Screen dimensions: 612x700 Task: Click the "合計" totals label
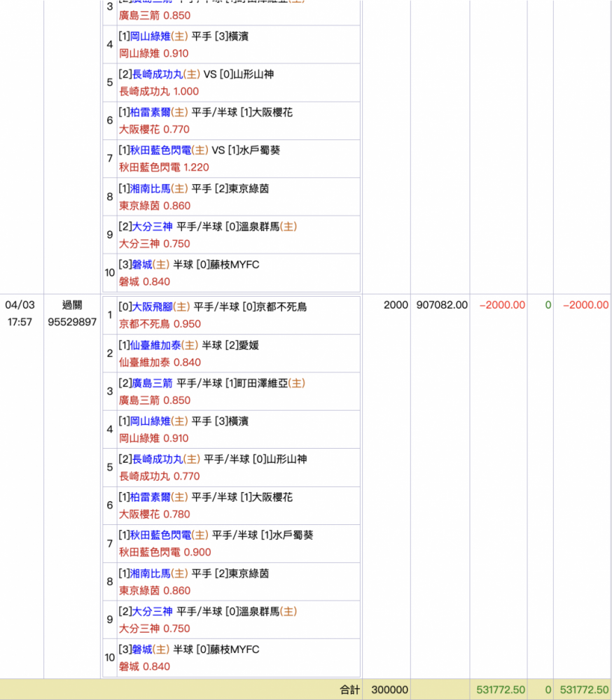click(x=350, y=690)
